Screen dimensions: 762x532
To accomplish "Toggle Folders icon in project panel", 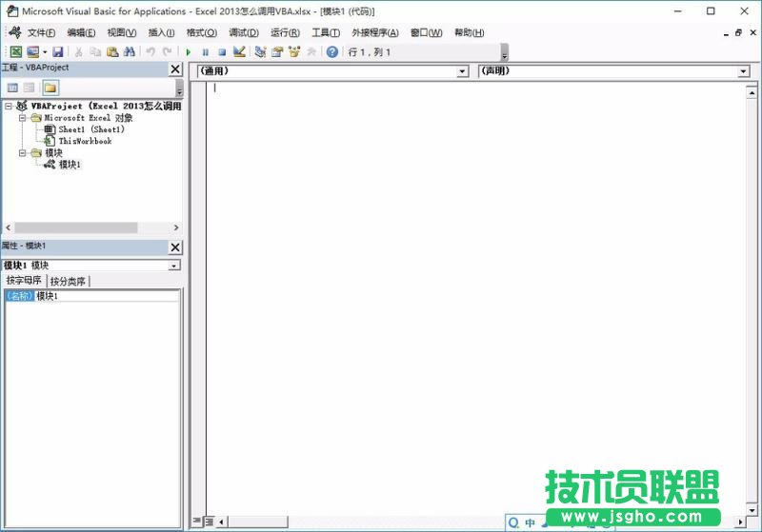I will tap(50, 88).
